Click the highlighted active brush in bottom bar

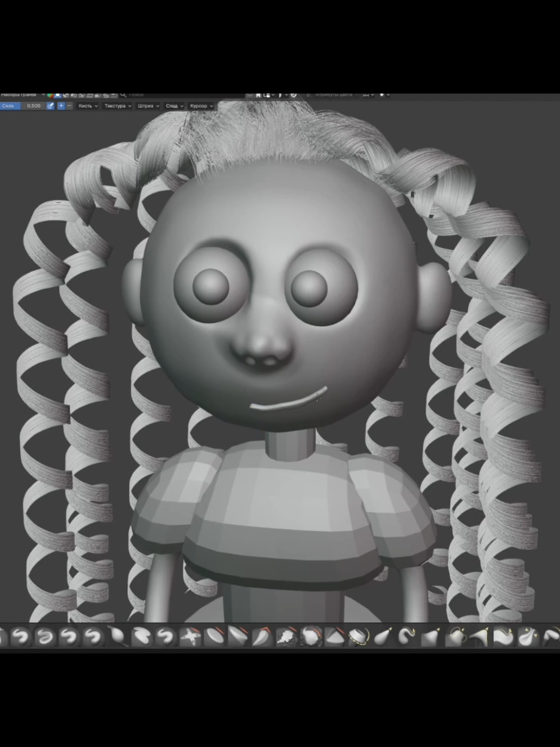point(311,637)
